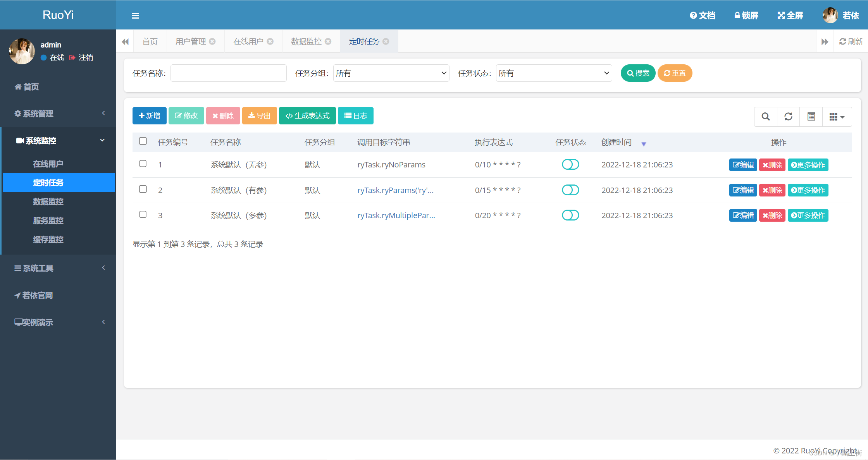Screen dimensions: 868x460
Task: Toggle sidebar with the hamburger menu icon
Action: click(135, 16)
